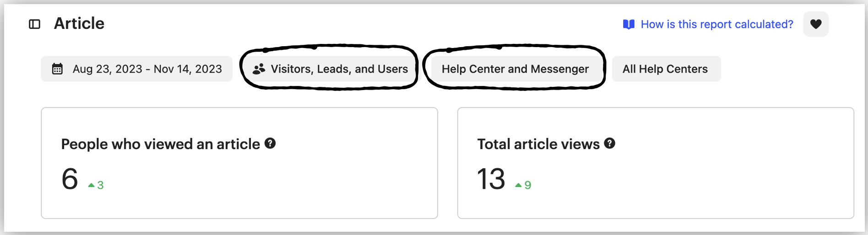The width and height of the screenshot is (868, 235).
Task: Click the heart favorite icon
Action: [x=816, y=24]
